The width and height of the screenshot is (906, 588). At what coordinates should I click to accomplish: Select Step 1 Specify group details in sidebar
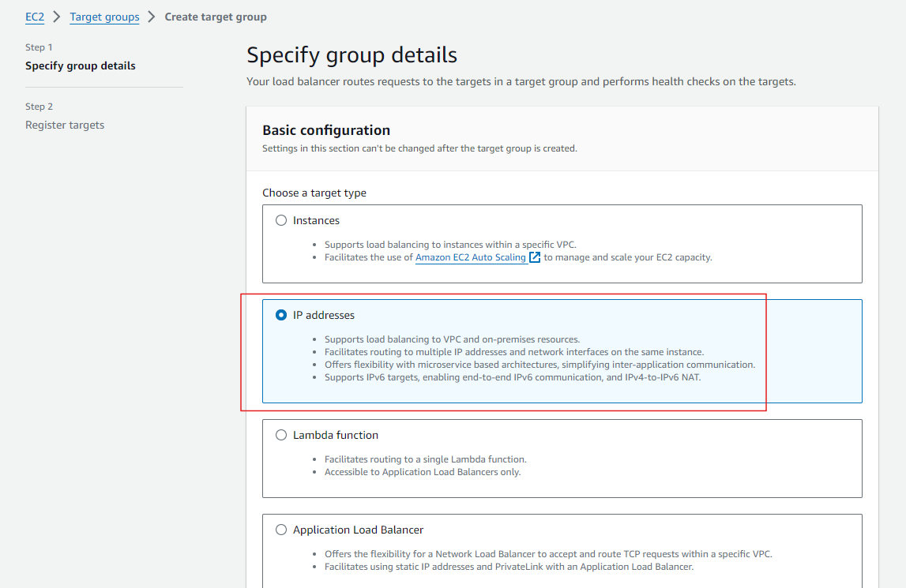coord(81,66)
